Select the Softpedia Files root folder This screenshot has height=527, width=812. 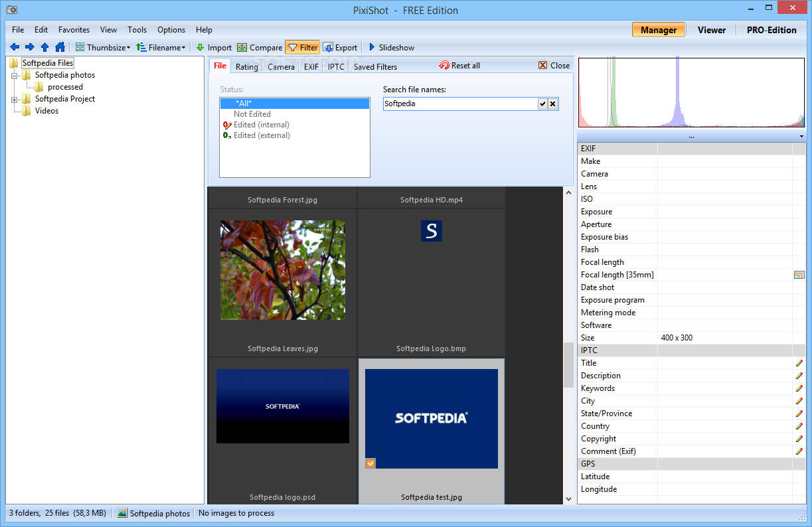pos(48,63)
